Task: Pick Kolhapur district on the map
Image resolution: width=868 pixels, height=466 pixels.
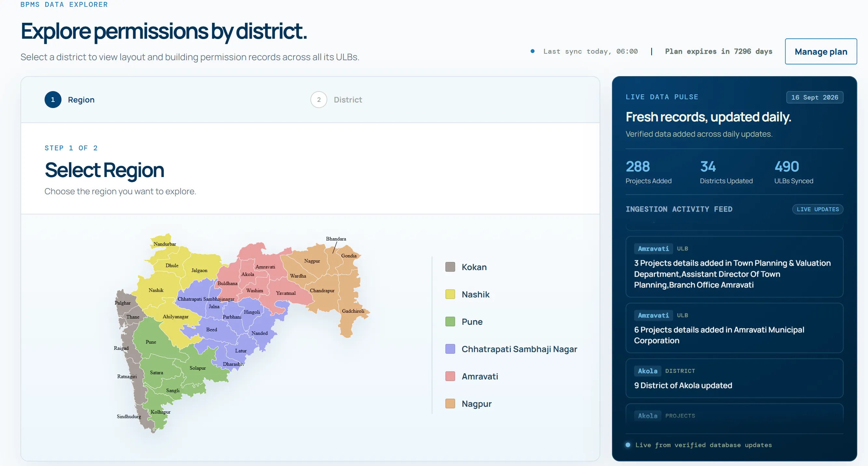Action: click(x=161, y=412)
